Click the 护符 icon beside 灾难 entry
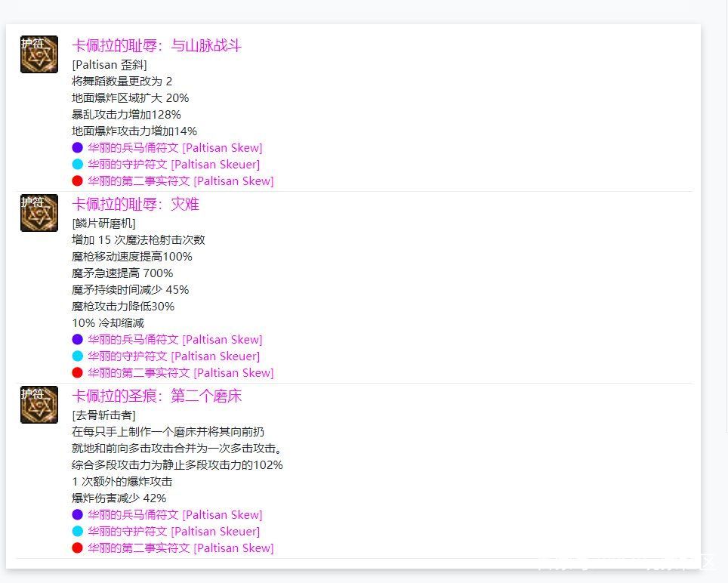 click(x=39, y=212)
